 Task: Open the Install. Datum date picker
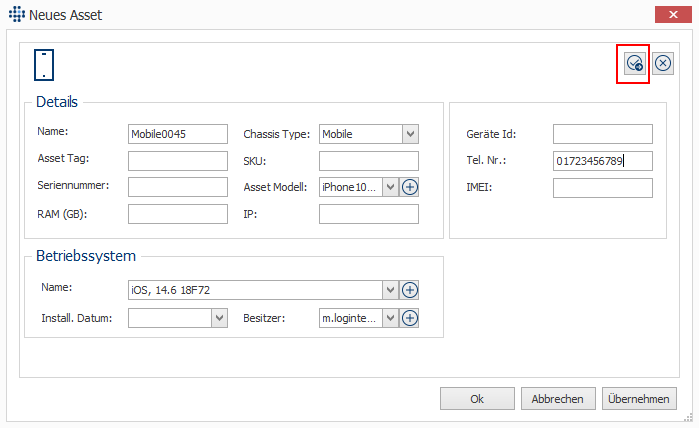click(219, 318)
